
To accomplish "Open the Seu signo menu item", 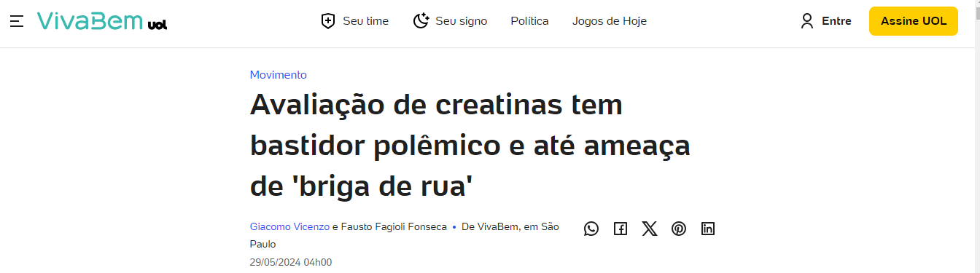I will point(450,21).
